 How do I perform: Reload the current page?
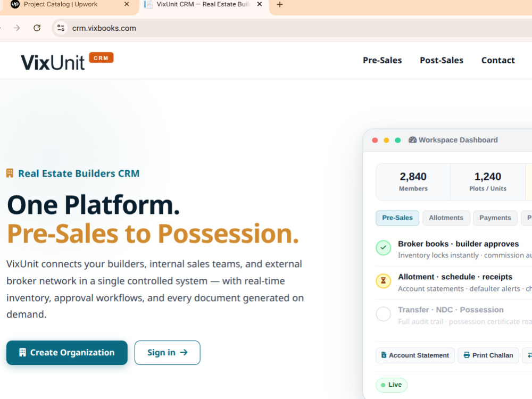[37, 28]
